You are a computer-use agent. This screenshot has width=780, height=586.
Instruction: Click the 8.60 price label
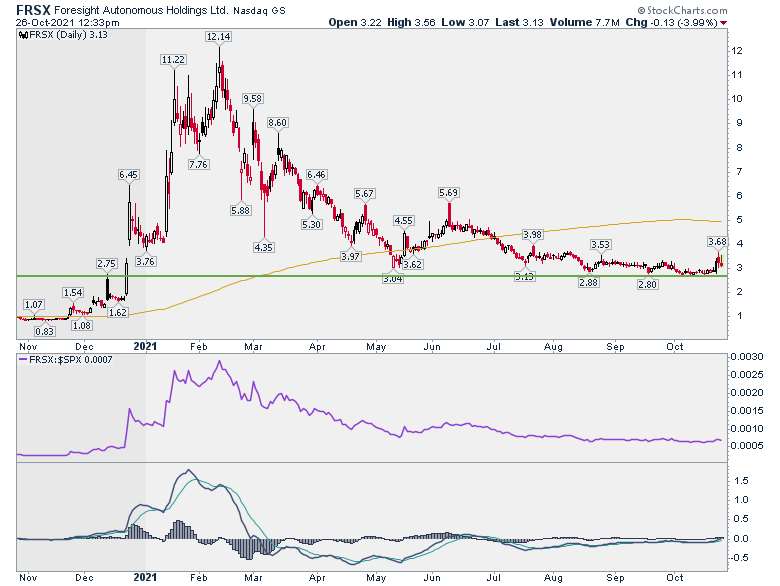click(278, 122)
